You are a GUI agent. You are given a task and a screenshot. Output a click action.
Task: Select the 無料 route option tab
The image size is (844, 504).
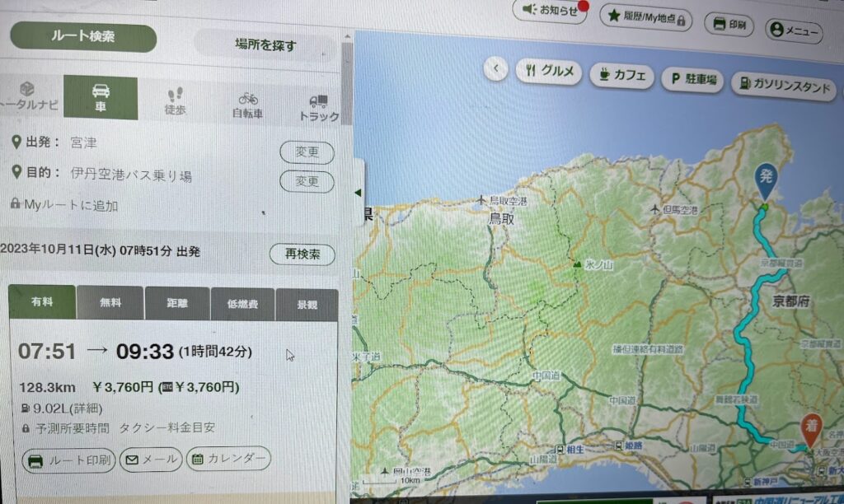(x=110, y=303)
